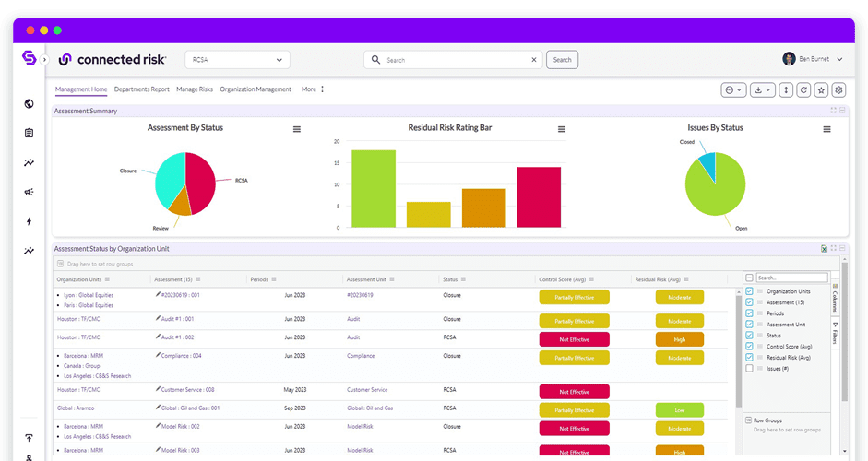Click Control Score (Avg) column menu icon
Screen dimensions: 868x461
591,279
